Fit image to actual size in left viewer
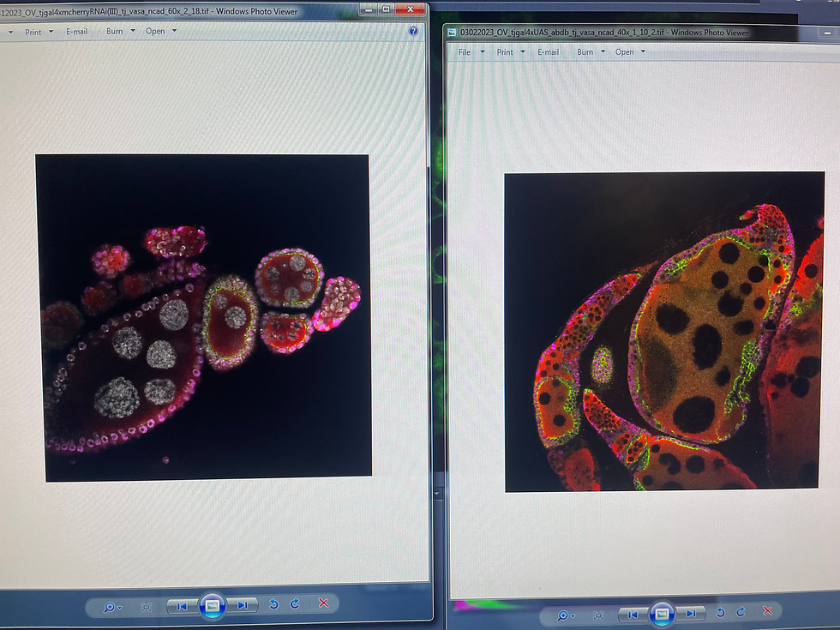Image resolution: width=840 pixels, height=630 pixels. [146, 607]
